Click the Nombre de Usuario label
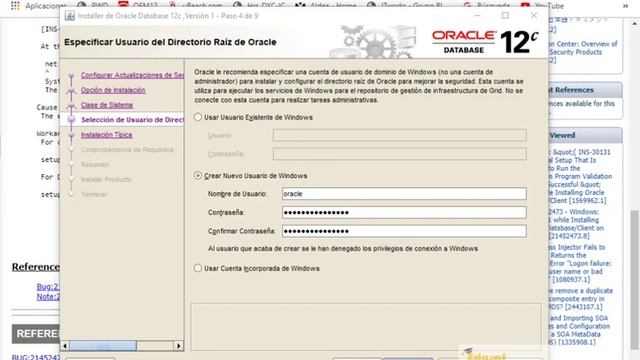This screenshot has width=640, height=360. 237,194
